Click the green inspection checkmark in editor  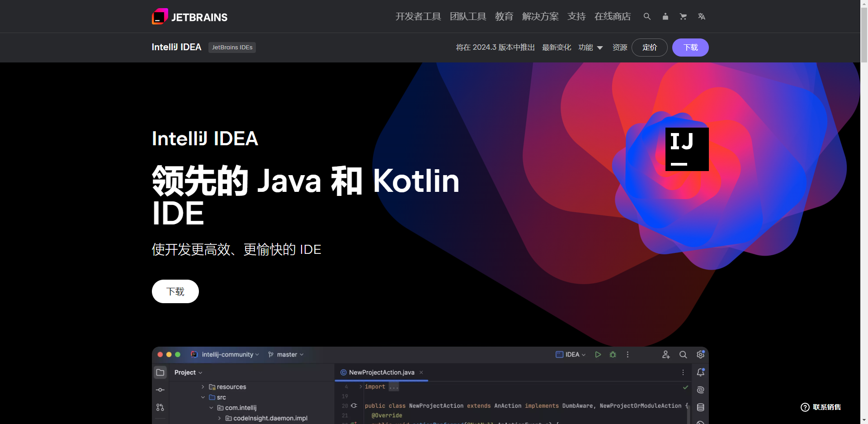(x=685, y=387)
